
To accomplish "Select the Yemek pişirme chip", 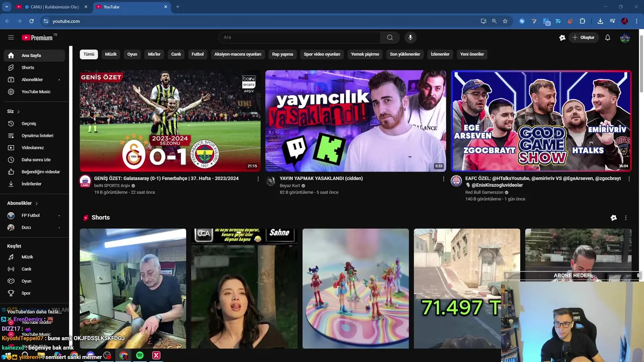I will coord(365,54).
